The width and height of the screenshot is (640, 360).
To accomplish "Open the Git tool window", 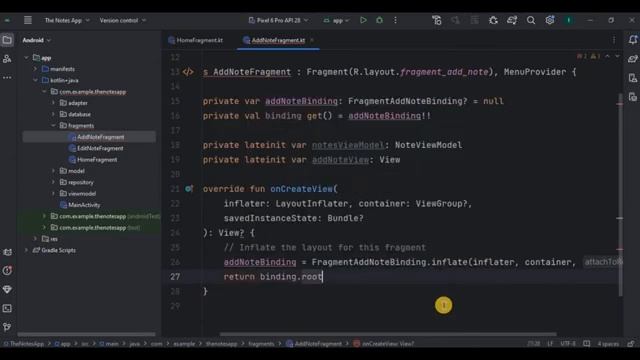I will coord(7,327).
